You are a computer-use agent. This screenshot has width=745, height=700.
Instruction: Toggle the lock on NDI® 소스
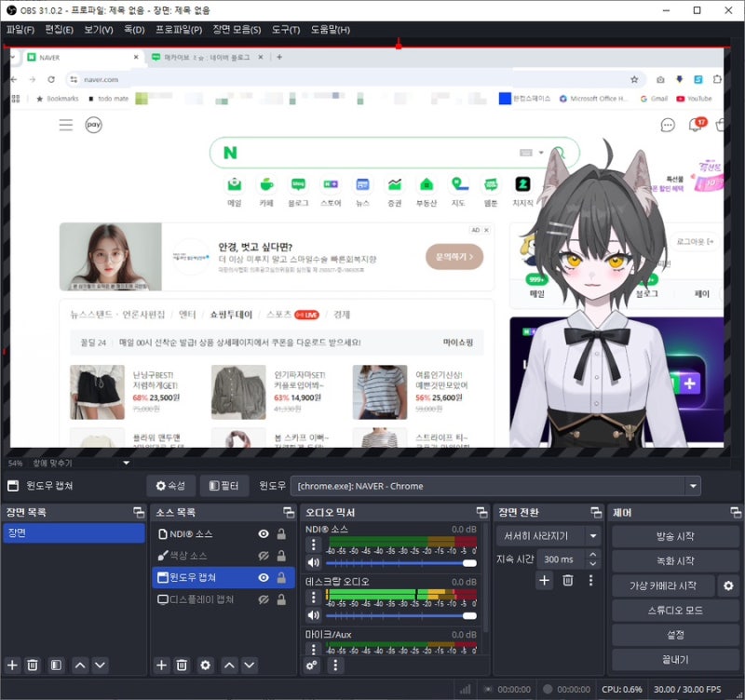[x=283, y=533]
